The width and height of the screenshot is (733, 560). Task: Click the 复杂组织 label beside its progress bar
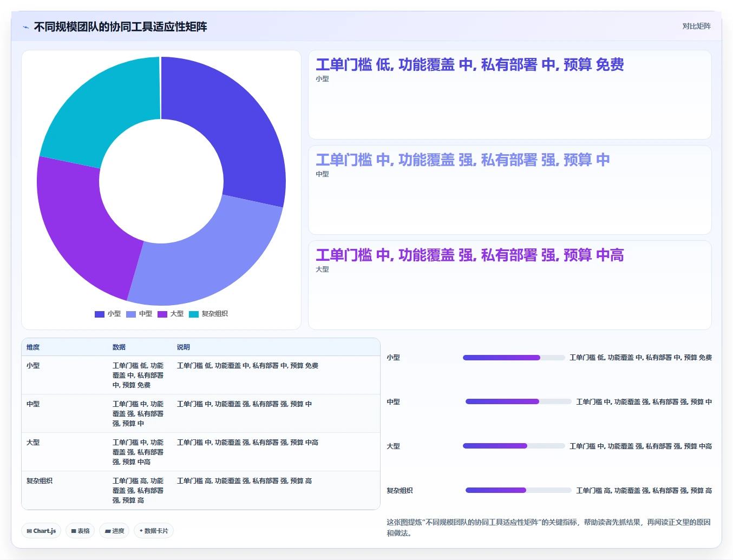point(400,491)
